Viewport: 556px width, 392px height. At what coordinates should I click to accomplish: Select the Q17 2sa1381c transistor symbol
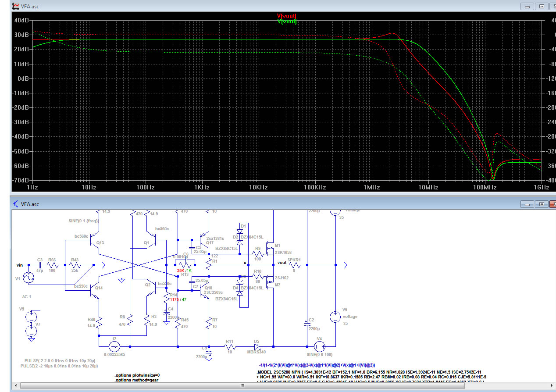pyautogui.click(x=205, y=241)
